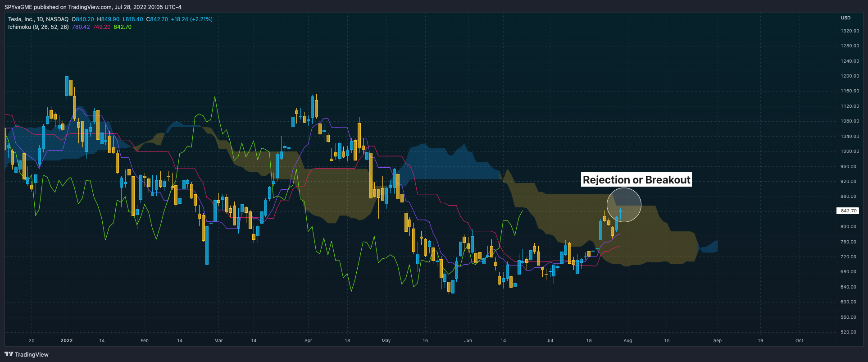Click the L818.40 low price value
Viewport: 868px width, 362px height.
(133, 19)
